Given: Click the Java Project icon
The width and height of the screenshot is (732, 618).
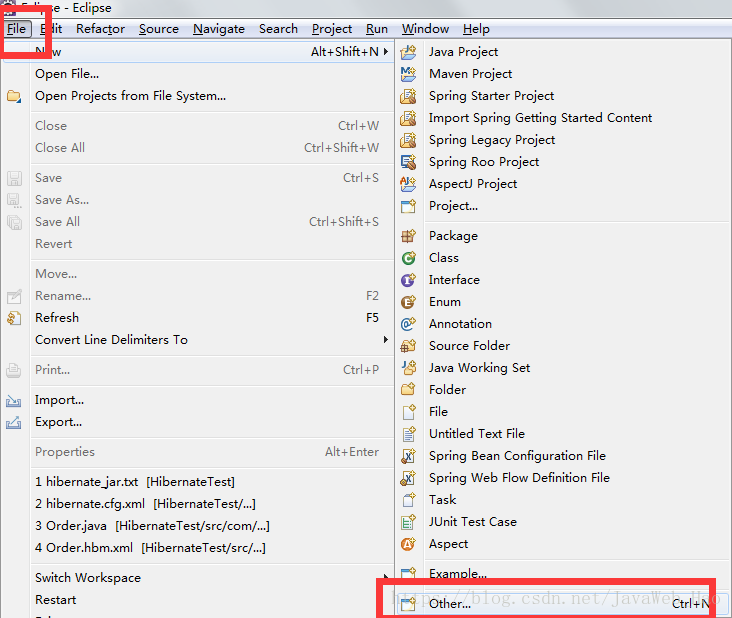Looking at the screenshot, I should tap(408, 52).
